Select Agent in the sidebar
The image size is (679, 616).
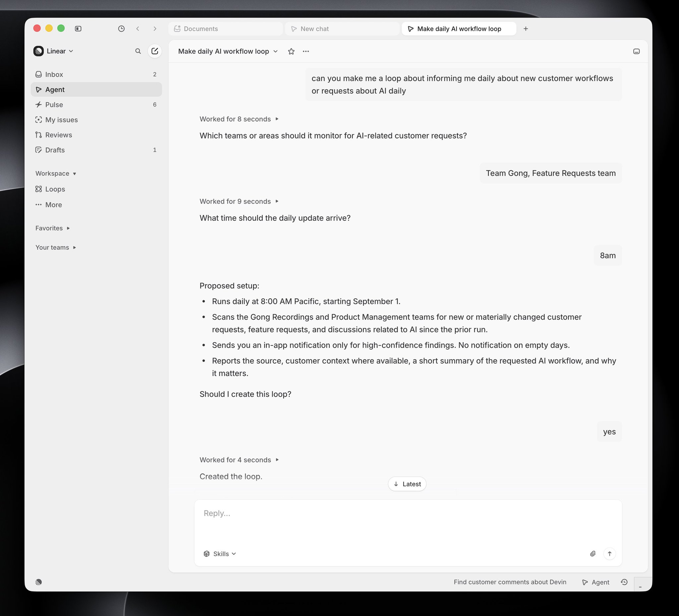pyautogui.click(x=96, y=90)
